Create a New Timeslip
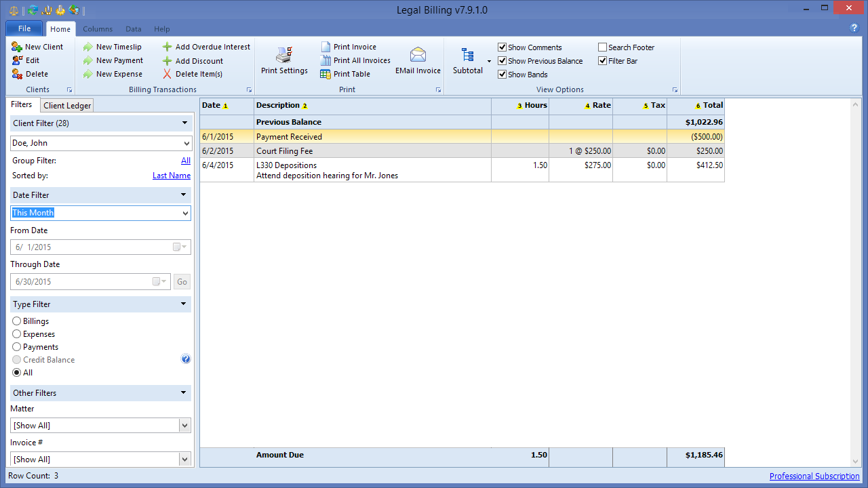 pyautogui.click(x=112, y=47)
